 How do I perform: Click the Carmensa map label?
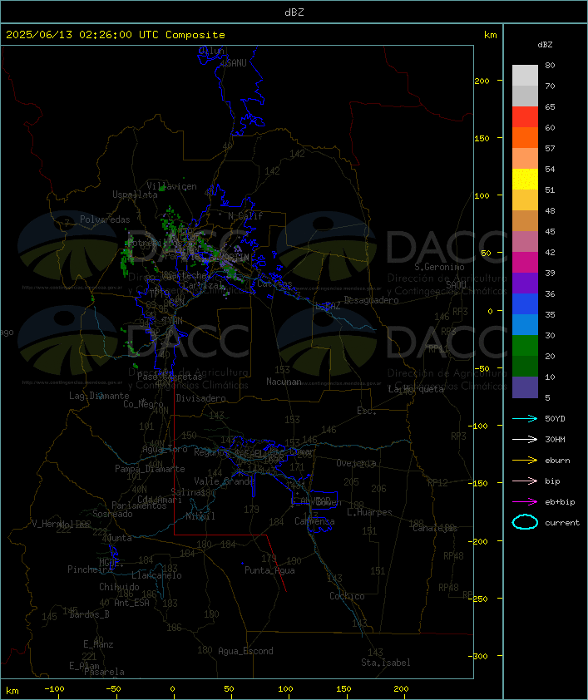point(314,521)
